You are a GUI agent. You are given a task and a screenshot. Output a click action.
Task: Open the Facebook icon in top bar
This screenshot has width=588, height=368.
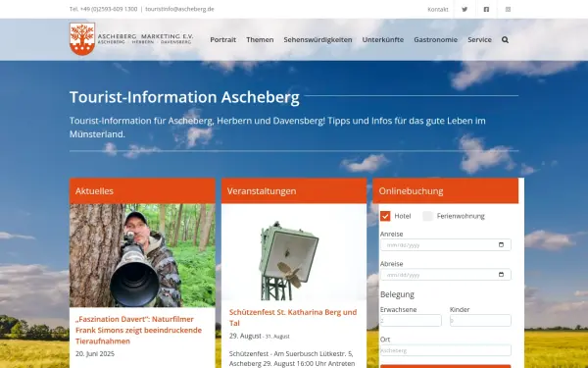pyautogui.click(x=486, y=9)
